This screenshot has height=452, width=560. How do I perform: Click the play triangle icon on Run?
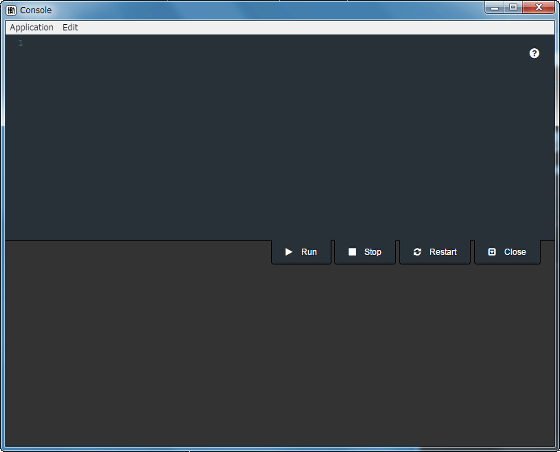tap(289, 252)
